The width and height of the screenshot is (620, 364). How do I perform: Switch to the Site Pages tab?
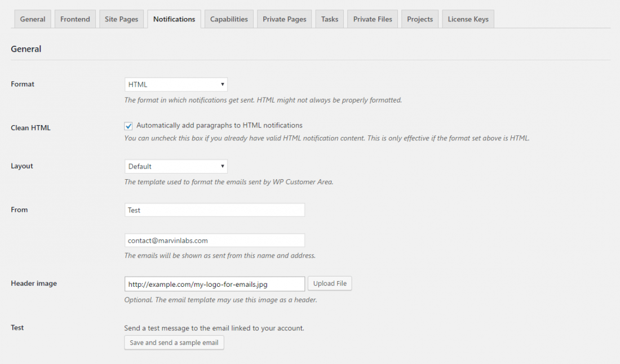click(x=121, y=19)
